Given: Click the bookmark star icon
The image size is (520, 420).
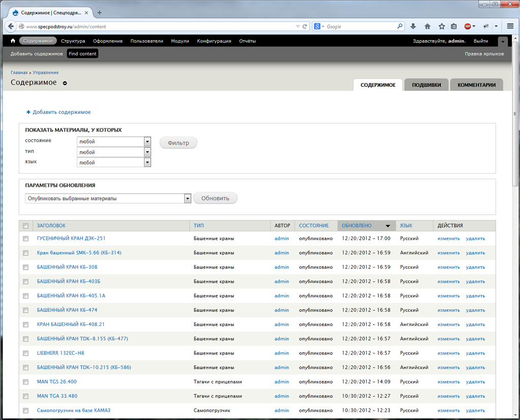Looking at the screenshot, I should click(x=441, y=26).
